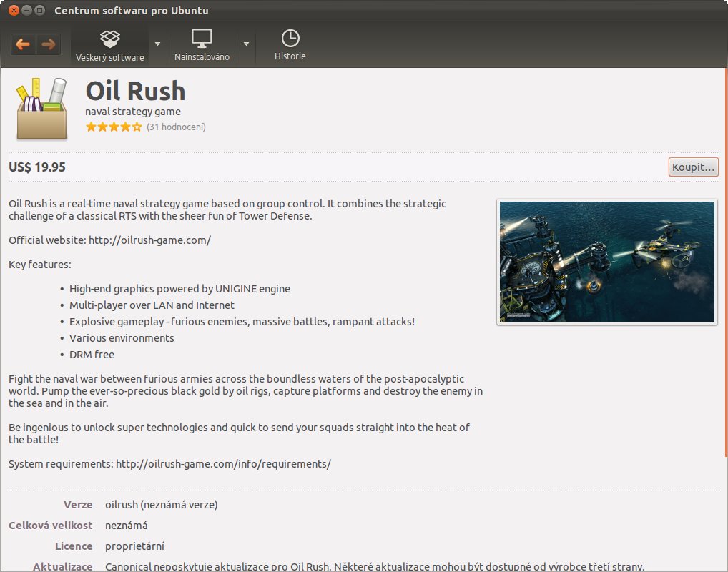Click the Oil Rush package icon
This screenshot has height=572, width=728.
click(x=41, y=109)
